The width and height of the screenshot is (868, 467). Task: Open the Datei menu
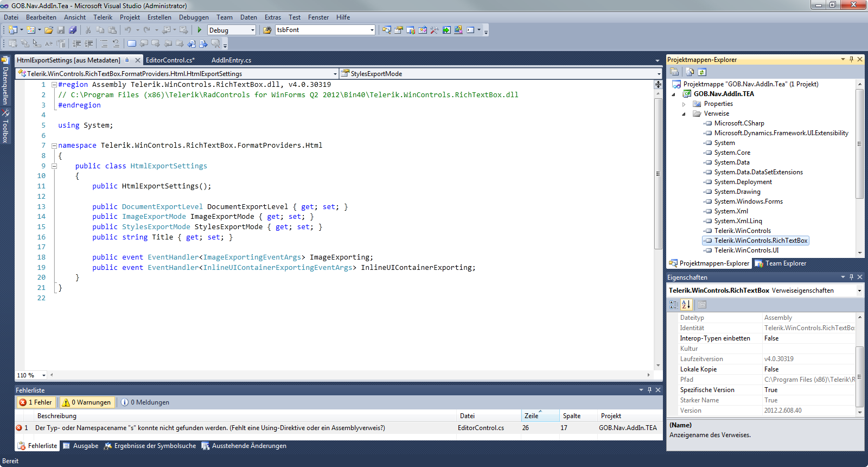coord(11,17)
